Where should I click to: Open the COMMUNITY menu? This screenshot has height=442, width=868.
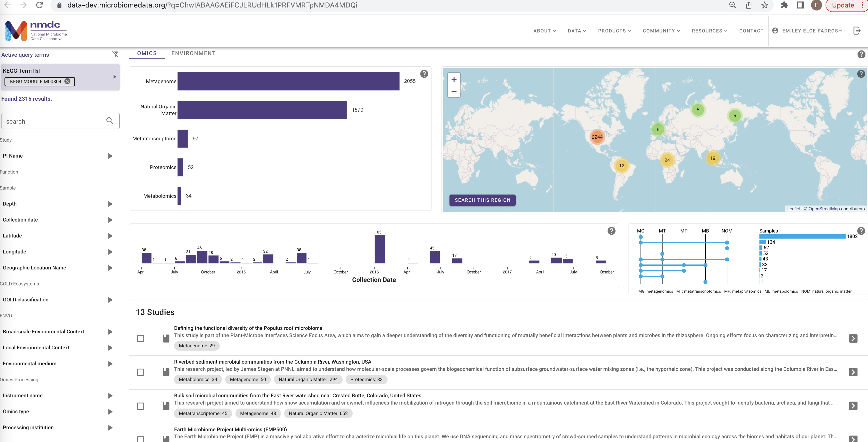pyautogui.click(x=661, y=31)
